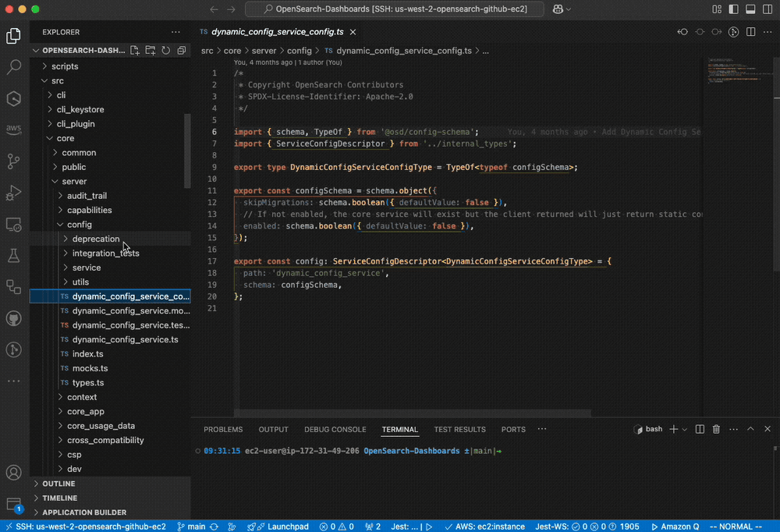The image size is (780, 532).
Task: Open Run and Debug view
Action: tap(13, 193)
